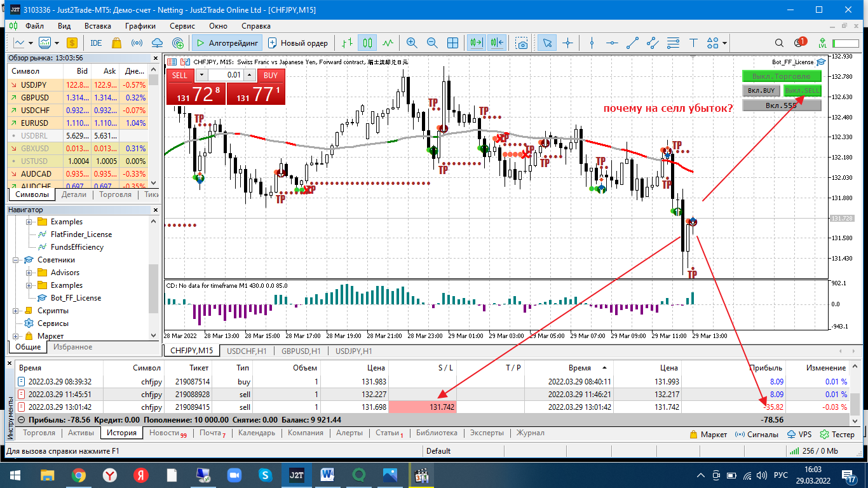Toggle the Алготрейдинг algo trading button
Image resolution: width=868 pixels, height=488 pixels.
[x=226, y=43]
